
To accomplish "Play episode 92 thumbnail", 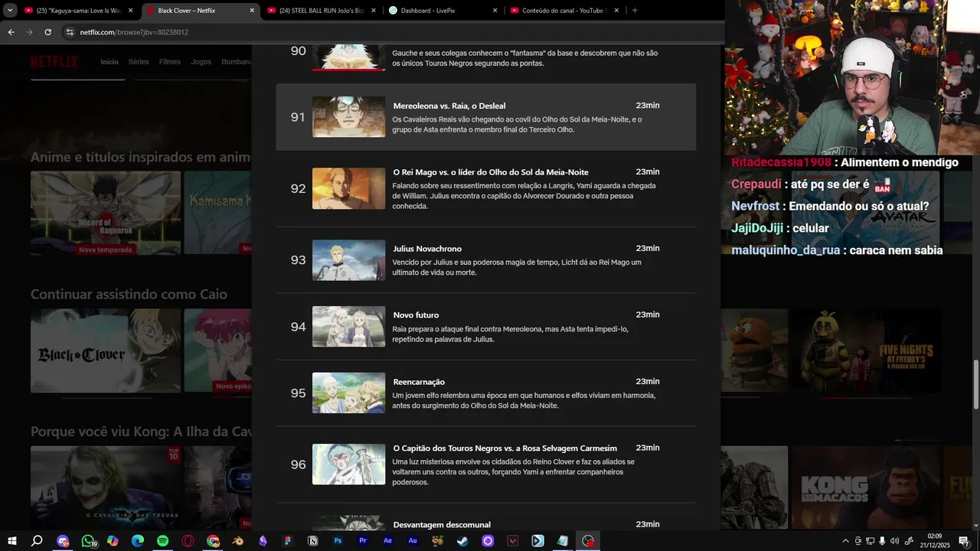I will [348, 188].
